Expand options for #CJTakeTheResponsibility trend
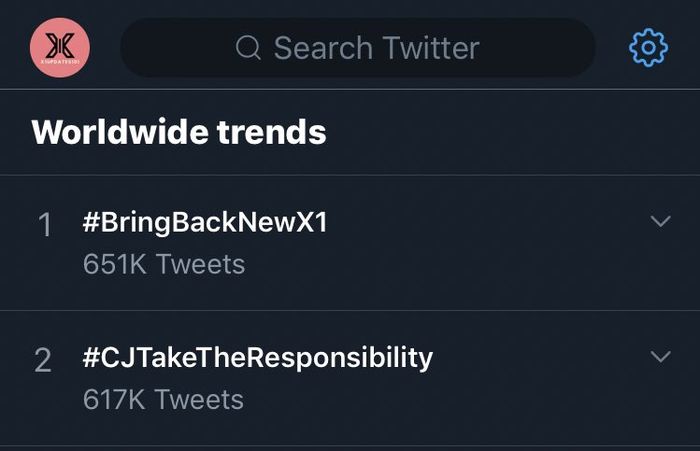The width and height of the screenshot is (700, 451). (660, 356)
